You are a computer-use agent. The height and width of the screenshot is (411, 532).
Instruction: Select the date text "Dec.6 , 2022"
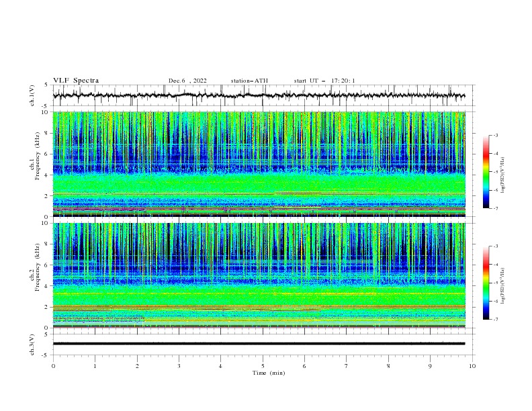tap(187, 81)
